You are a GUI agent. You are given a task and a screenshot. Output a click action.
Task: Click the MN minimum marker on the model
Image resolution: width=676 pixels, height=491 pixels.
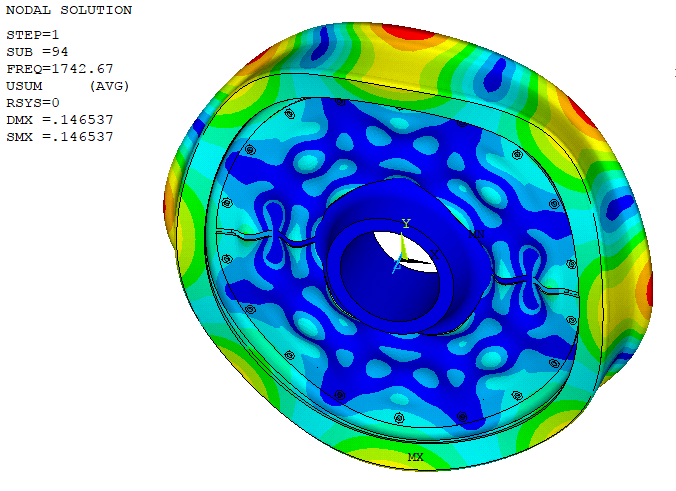(x=476, y=234)
